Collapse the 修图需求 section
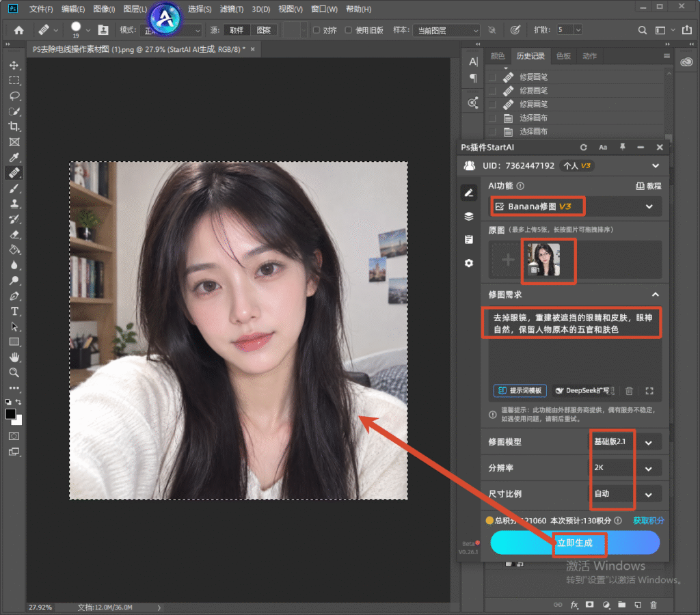 [x=656, y=295]
